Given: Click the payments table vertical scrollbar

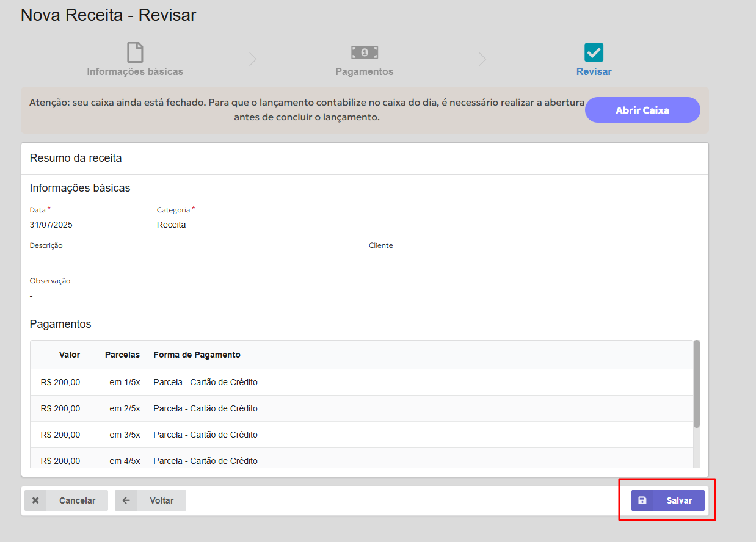Looking at the screenshot, I should coord(697,385).
